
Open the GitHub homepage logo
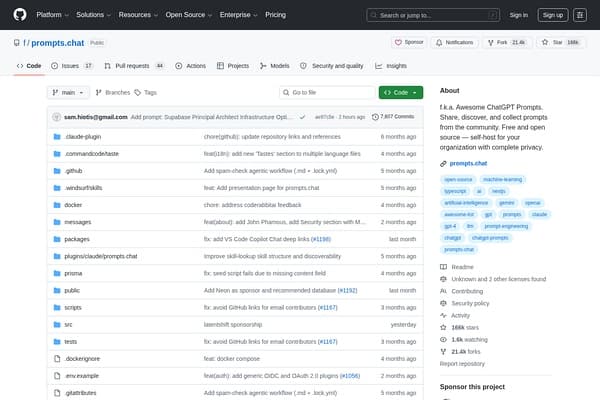point(20,15)
